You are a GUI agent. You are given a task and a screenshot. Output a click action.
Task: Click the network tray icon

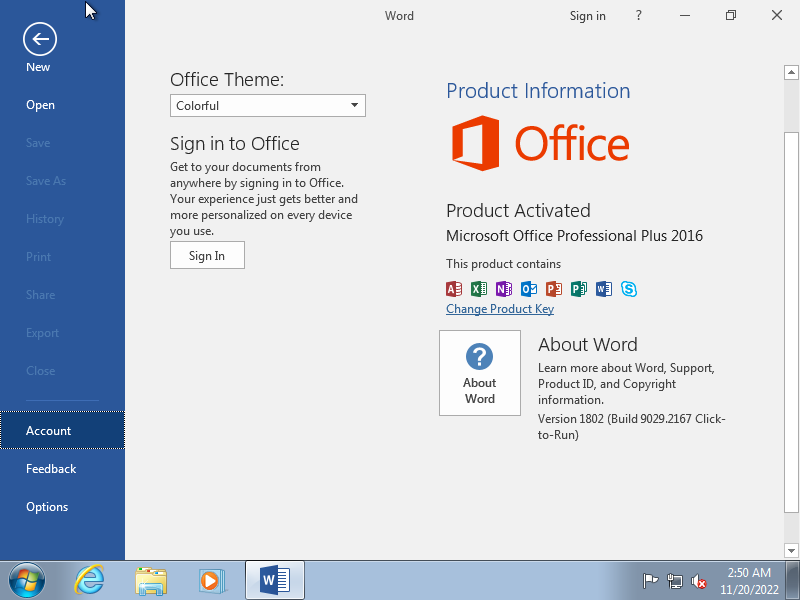click(x=674, y=581)
